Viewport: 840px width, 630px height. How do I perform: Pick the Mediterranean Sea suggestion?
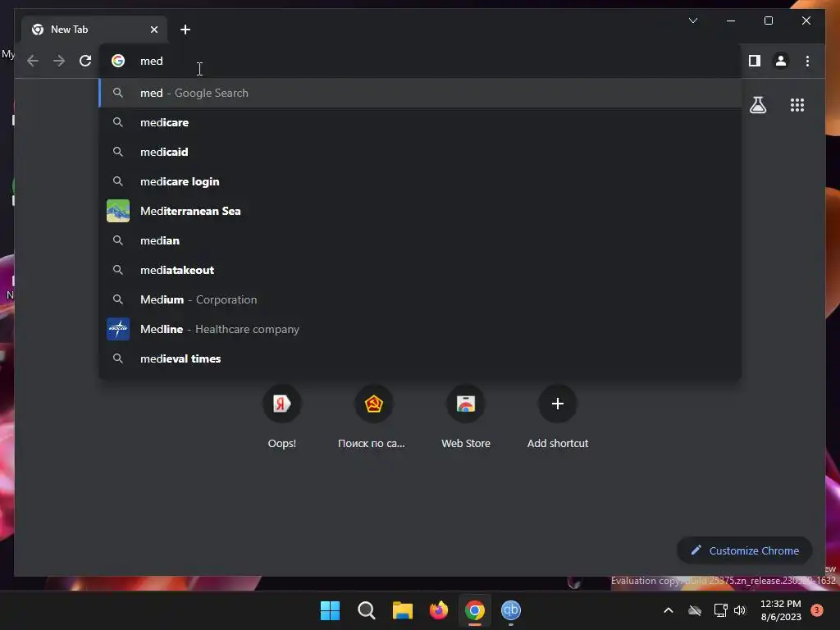(x=420, y=211)
